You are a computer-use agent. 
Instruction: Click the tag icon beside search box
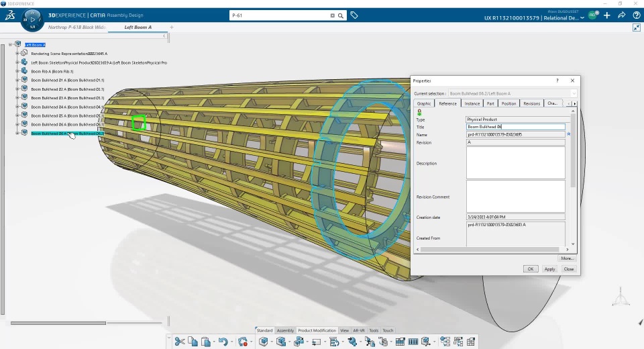coord(354,15)
